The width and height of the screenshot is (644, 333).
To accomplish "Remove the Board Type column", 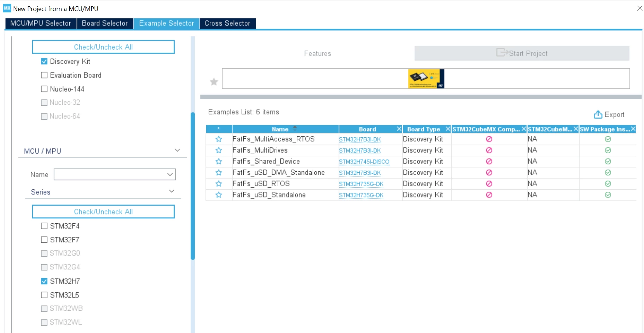I will [448, 129].
